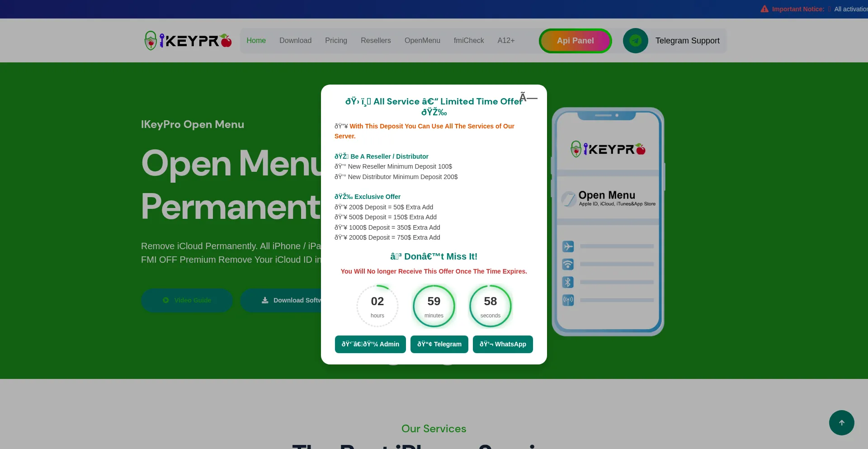Click the airplane mode icon on phone illustration
The width and height of the screenshot is (868, 449).
click(568, 246)
